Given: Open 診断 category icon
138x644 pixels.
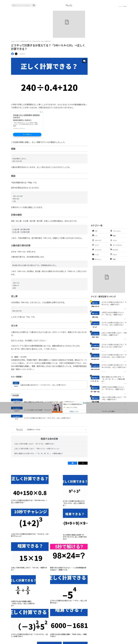Looking at the screenshot, I should point(111,259).
